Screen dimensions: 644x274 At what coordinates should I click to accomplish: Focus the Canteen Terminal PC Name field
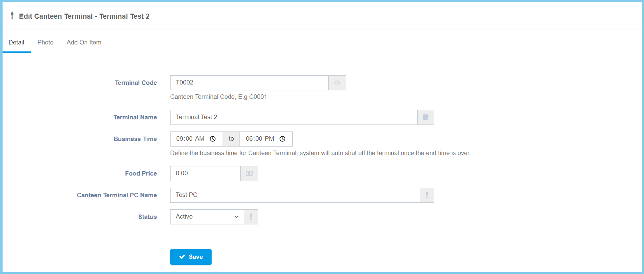point(295,195)
